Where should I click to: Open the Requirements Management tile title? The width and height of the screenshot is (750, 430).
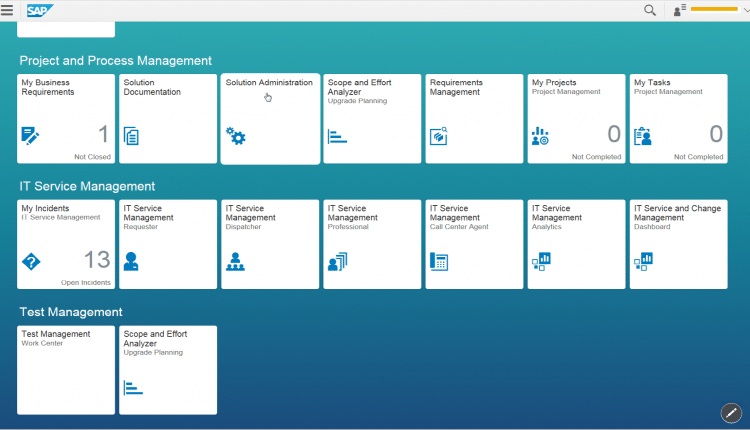(x=456, y=87)
